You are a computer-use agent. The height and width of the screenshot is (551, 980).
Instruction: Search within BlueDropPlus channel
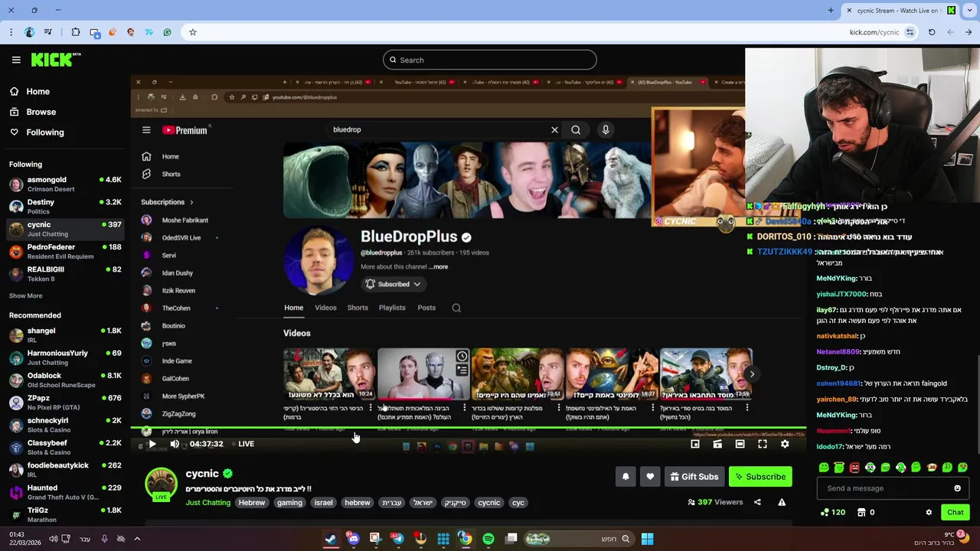[456, 308]
